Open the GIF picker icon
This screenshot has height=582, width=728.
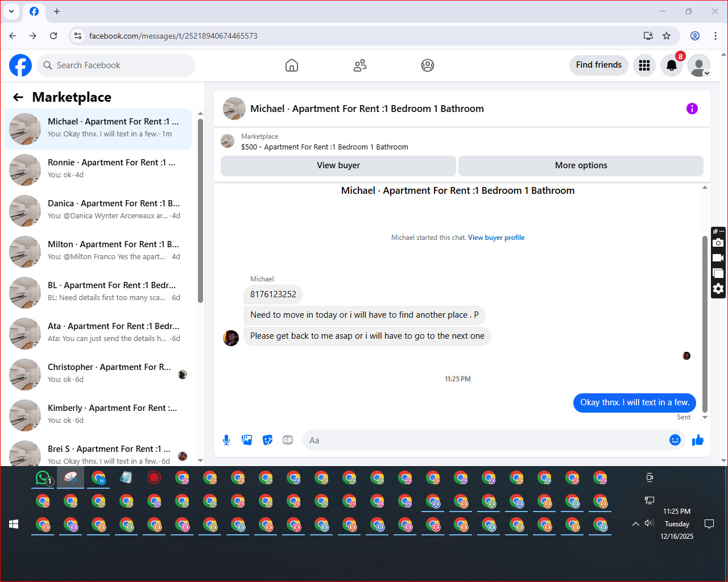pyautogui.click(x=288, y=440)
